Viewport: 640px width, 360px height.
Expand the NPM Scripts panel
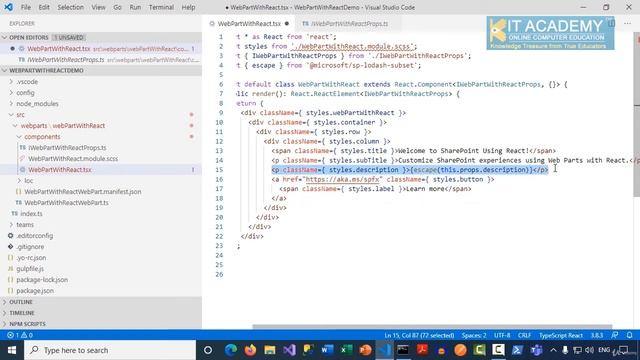pyautogui.click(x=101, y=324)
